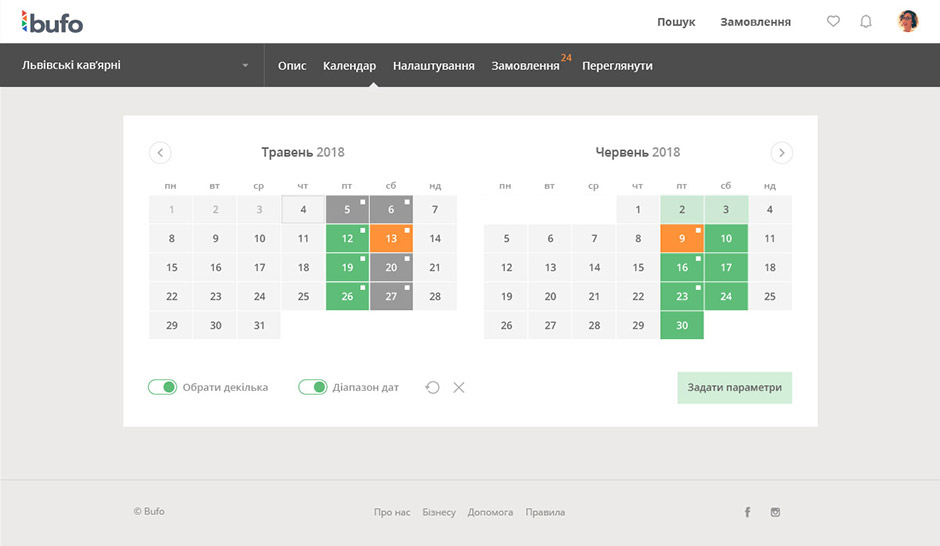This screenshot has height=546, width=940.
Task: Open 'Пошук' link in header
Action: (x=676, y=22)
